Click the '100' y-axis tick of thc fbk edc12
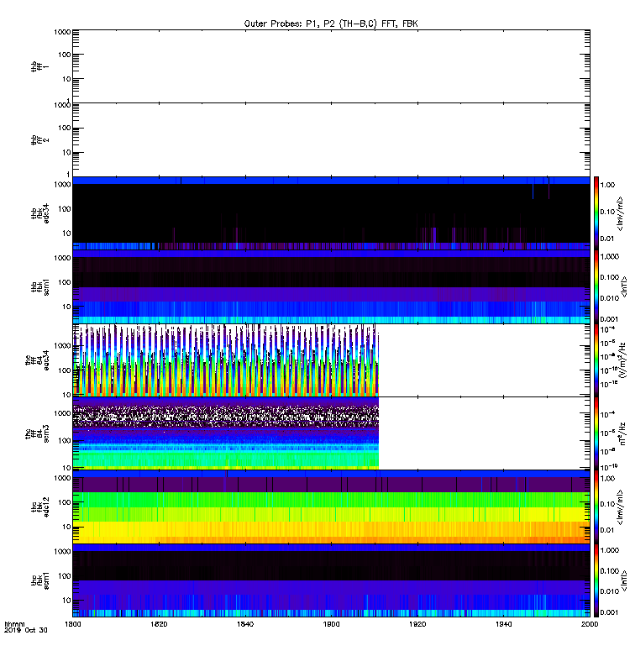 coord(65,501)
